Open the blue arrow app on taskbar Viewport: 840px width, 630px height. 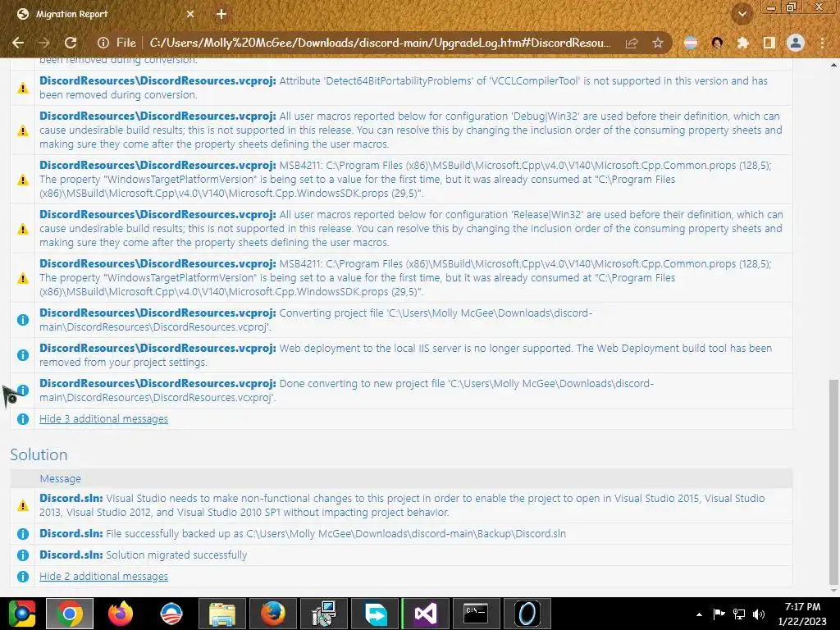coord(375,614)
